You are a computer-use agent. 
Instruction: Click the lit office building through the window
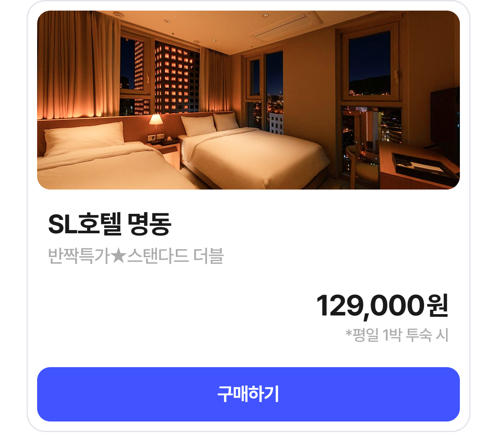(x=173, y=78)
